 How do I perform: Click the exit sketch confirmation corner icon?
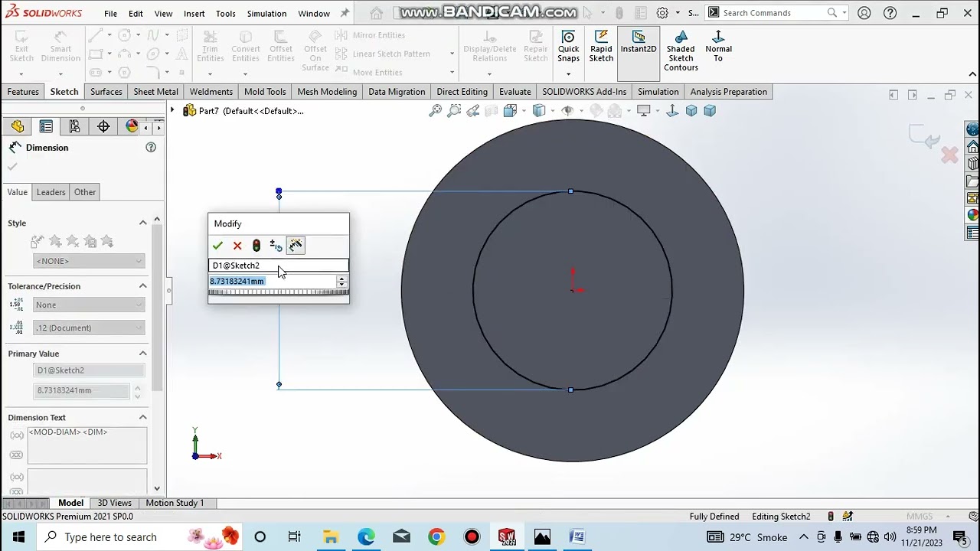coord(925,137)
